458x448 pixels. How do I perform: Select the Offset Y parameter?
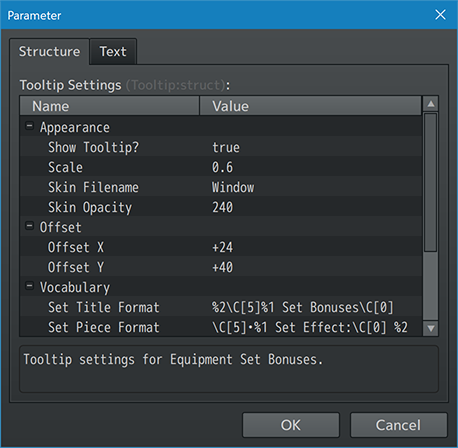[x=76, y=267]
